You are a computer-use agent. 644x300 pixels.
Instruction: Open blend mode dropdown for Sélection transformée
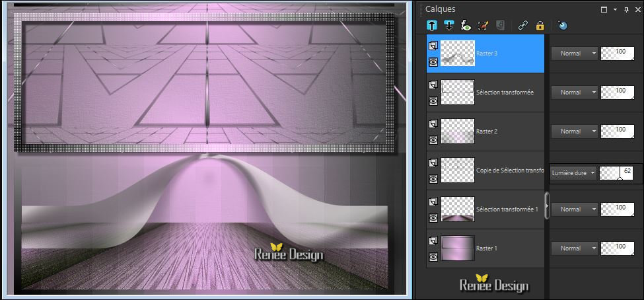[574, 93]
